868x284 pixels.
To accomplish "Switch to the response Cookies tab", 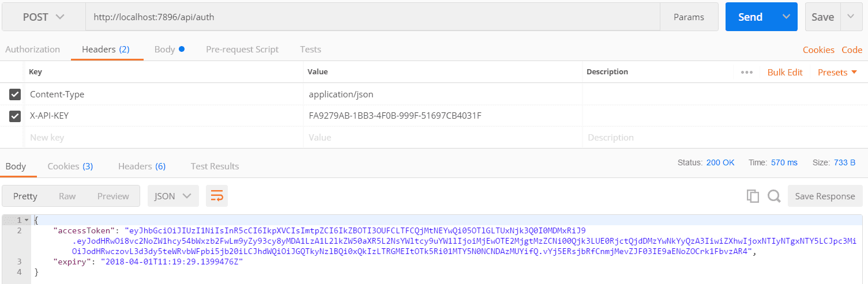I will (x=70, y=166).
